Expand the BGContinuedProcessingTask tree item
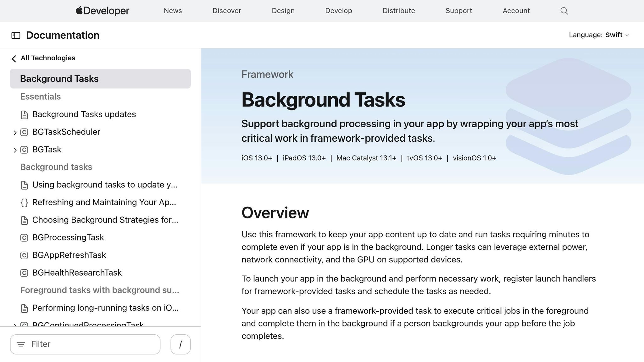 pos(15,325)
